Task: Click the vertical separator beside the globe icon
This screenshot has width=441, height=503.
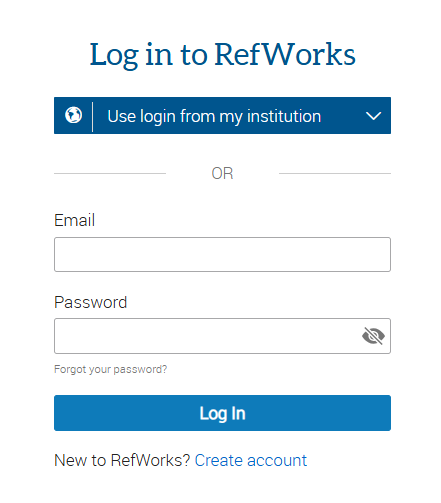Action: (x=92, y=116)
